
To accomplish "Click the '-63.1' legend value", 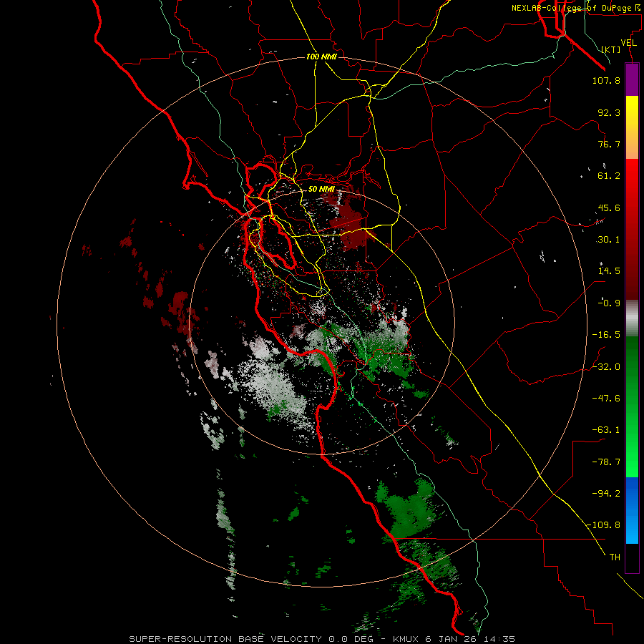I will (606, 430).
